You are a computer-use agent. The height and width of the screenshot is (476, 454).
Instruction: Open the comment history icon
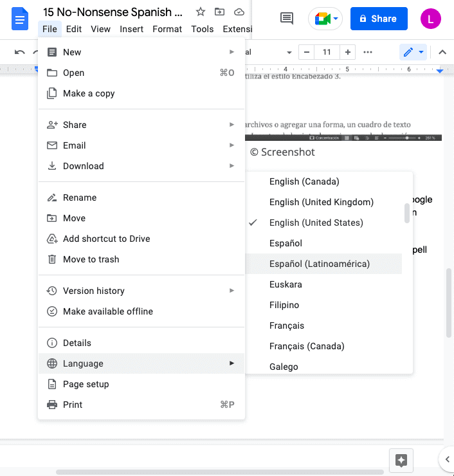click(x=286, y=19)
